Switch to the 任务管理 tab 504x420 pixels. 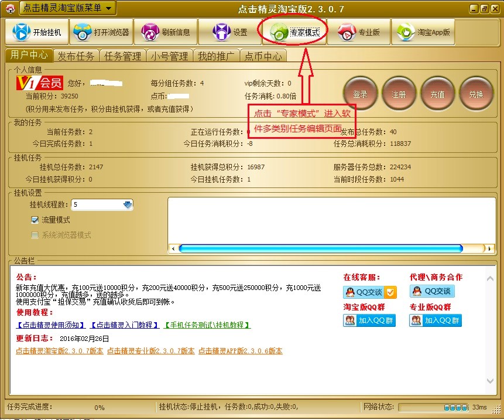click(123, 56)
